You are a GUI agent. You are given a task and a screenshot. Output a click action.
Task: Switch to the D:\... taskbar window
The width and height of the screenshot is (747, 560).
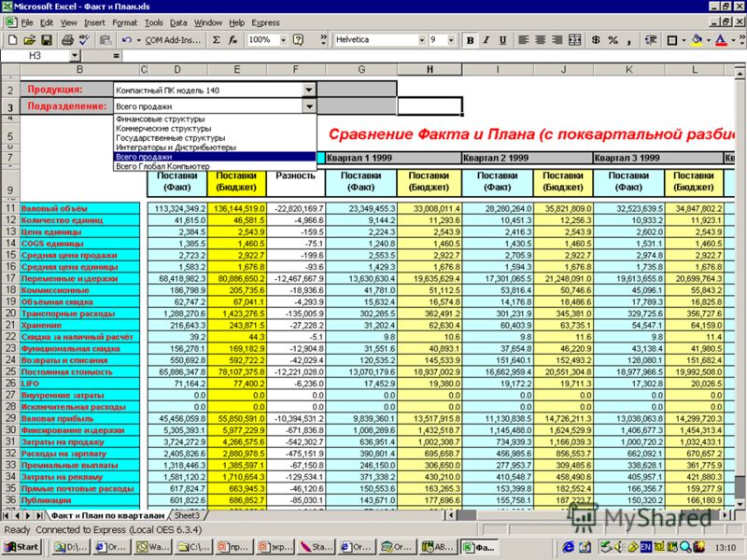point(71,547)
